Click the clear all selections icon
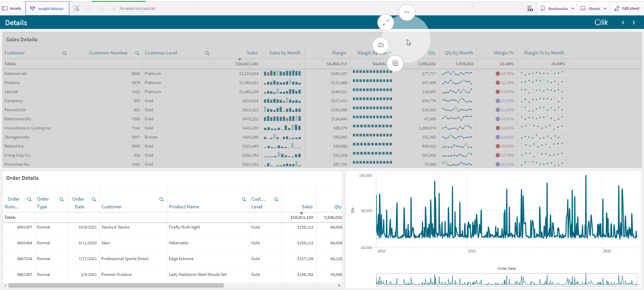 [113, 8]
